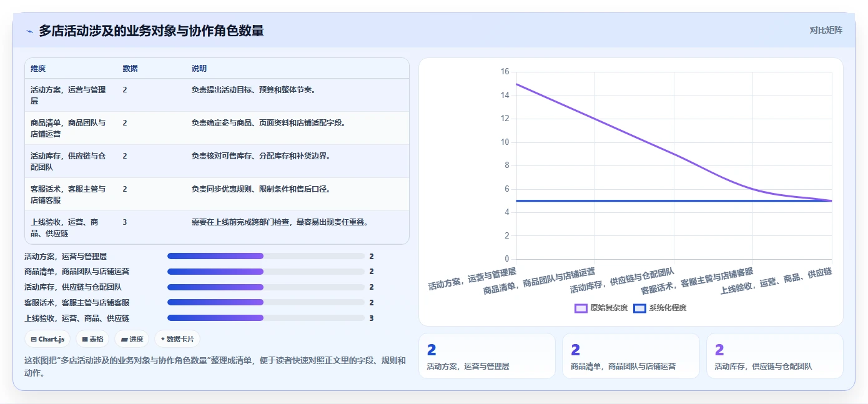This screenshot has width=868, height=404.
Task: Click the progress bar for 商品清单，商品团队与店铺运营
Action: pyautogui.click(x=266, y=272)
